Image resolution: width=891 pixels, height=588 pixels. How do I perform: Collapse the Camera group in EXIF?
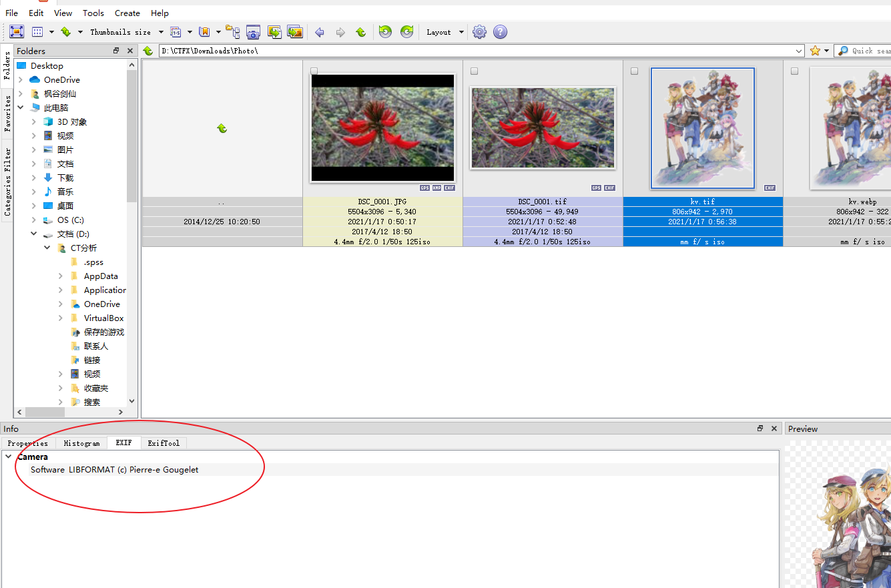coord(8,457)
